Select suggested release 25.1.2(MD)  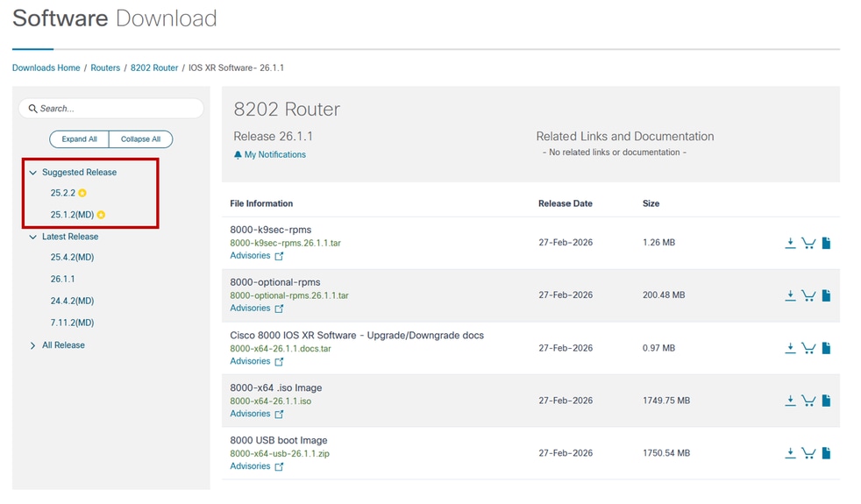(x=72, y=215)
